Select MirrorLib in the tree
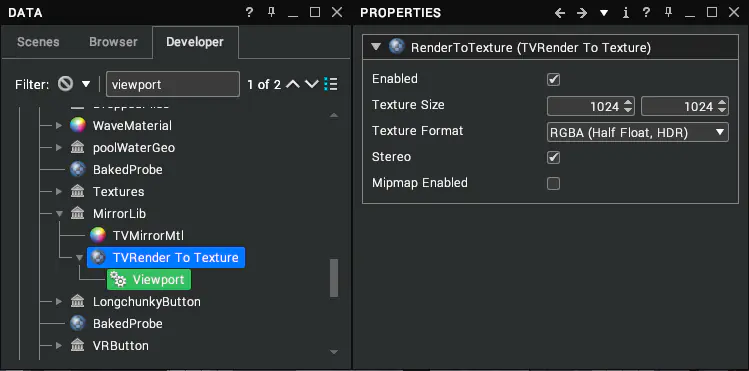The width and height of the screenshot is (749, 371). point(119,214)
